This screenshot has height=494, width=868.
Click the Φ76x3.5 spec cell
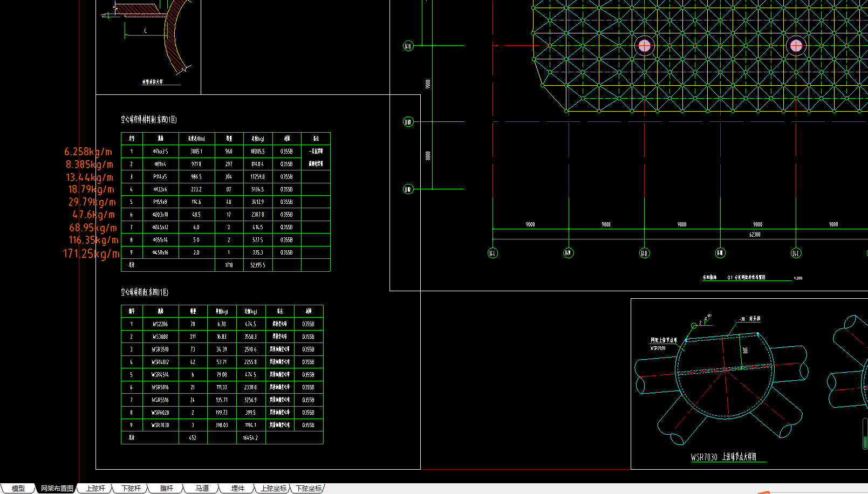coord(160,152)
